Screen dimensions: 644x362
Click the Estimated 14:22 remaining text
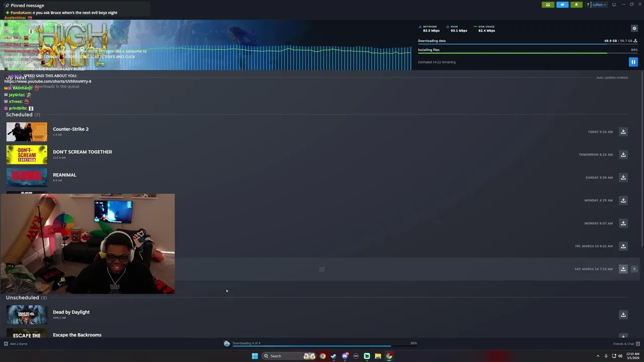[437, 62]
